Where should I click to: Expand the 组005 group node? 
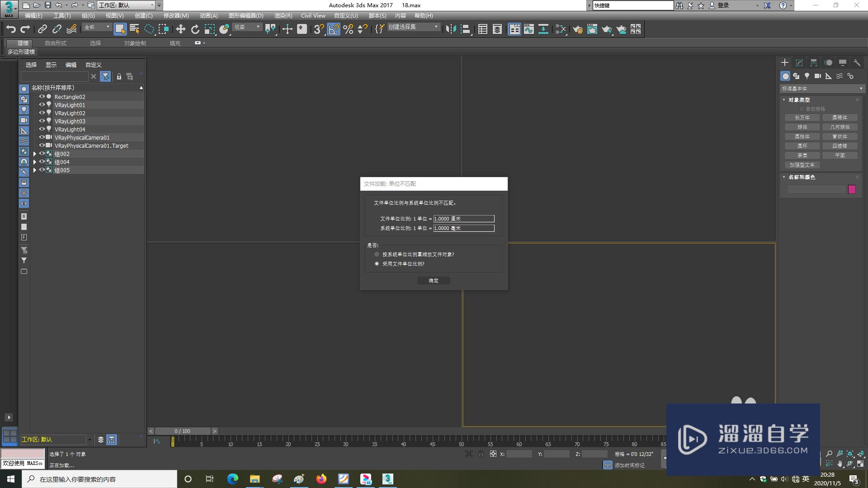(35, 170)
